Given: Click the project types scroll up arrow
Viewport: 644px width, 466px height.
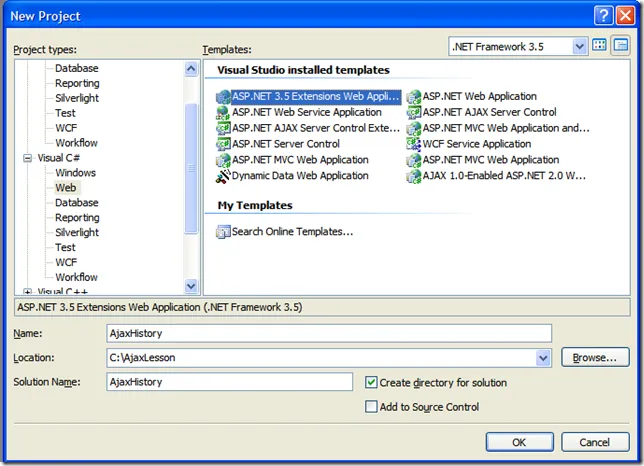Looking at the screenshot, I should tap(191, 69).
